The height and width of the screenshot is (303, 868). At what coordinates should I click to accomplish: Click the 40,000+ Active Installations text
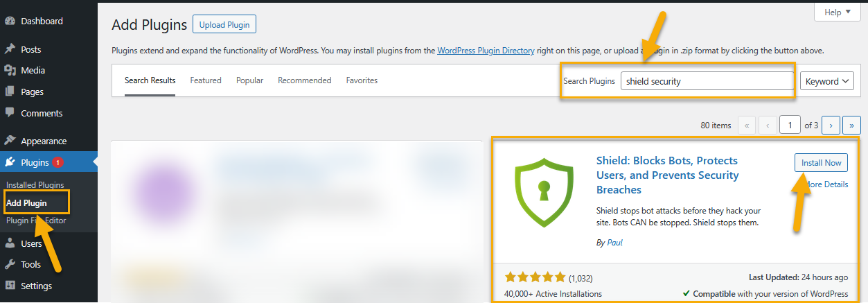(x=553, y=294)
